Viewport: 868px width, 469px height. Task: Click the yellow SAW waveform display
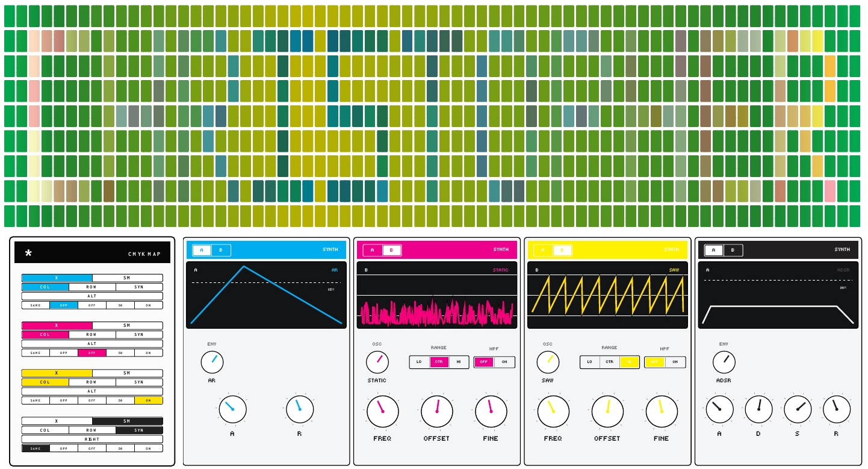607,295
